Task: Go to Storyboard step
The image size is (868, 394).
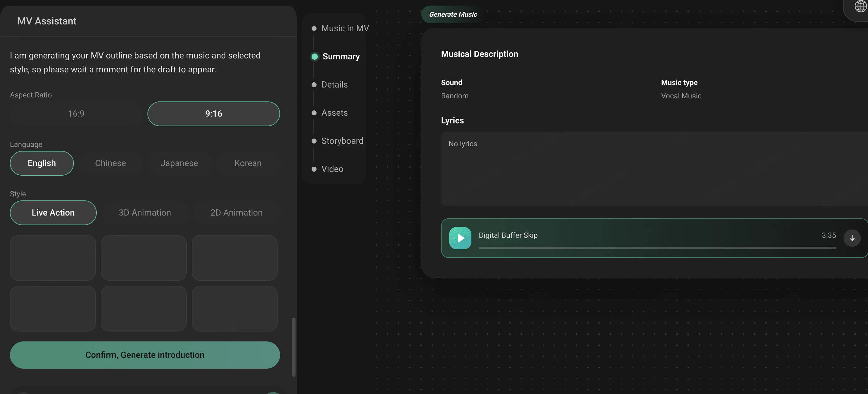Action: click(338, 141)
